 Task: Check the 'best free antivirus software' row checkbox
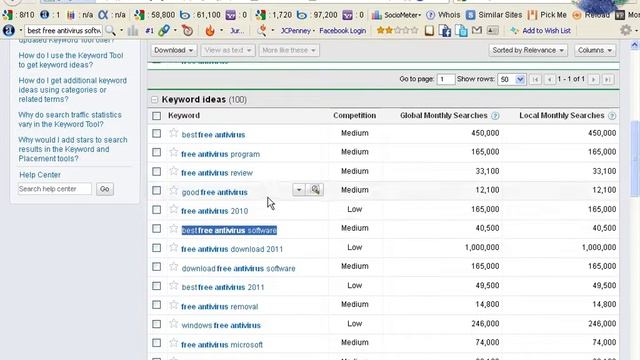156,229
